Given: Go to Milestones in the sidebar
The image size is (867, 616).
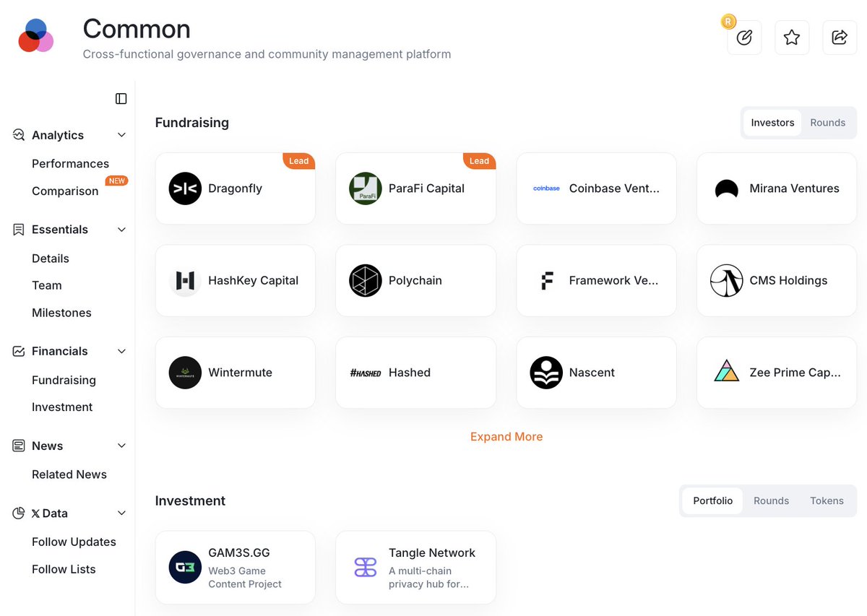Looking at the screenshot, I should pyautogui.click(x=61, y=313).
